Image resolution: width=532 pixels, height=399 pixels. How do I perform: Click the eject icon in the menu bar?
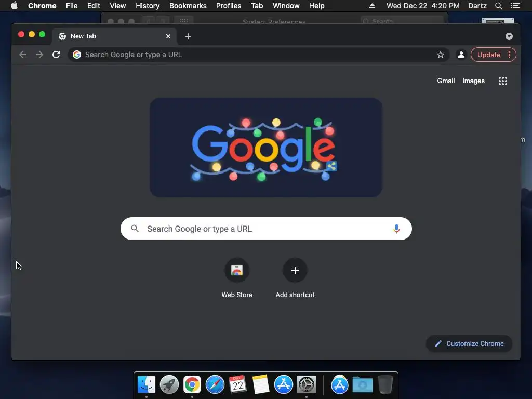point(372,6)
